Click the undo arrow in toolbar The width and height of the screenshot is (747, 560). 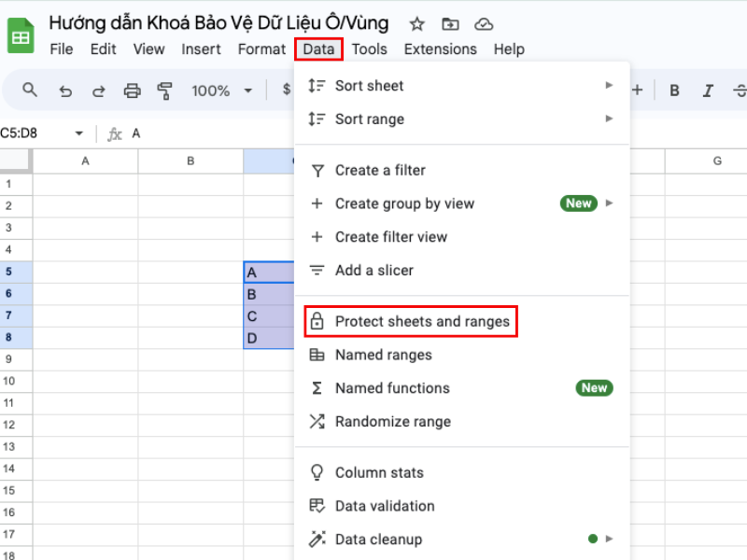click(x=64, y=91)
